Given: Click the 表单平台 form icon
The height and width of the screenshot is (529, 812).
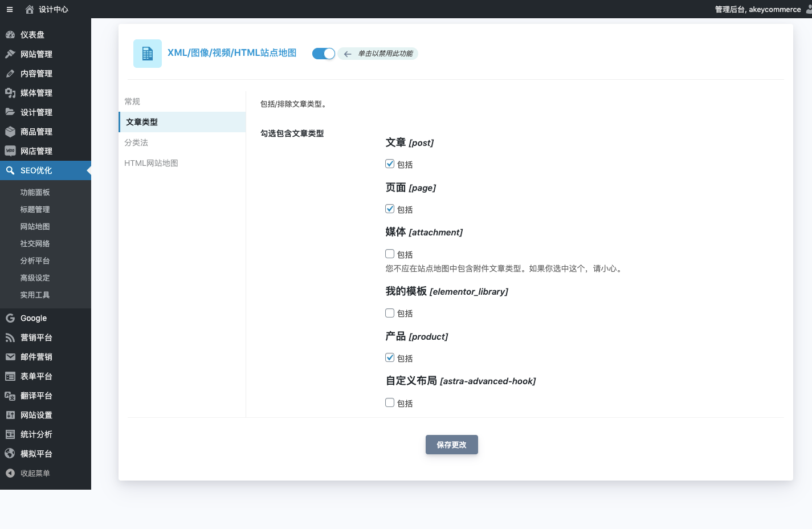Looking at the screenshot, I should coord(10,376).
